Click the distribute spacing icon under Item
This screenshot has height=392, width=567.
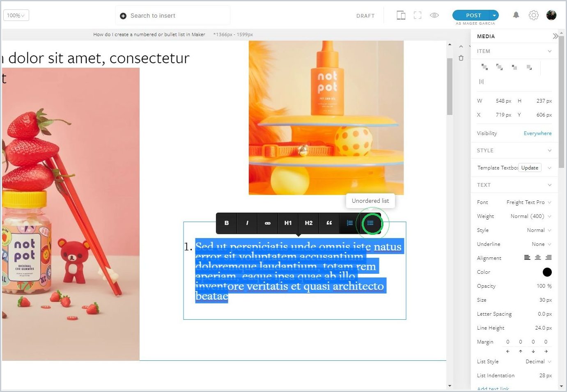point(482,82)
